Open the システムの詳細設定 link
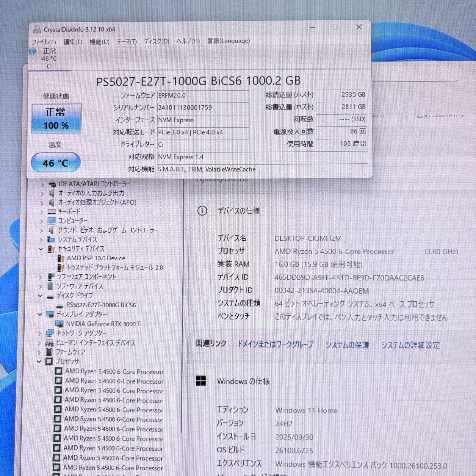This screenshot has height=476, width=476. point(410,345)
